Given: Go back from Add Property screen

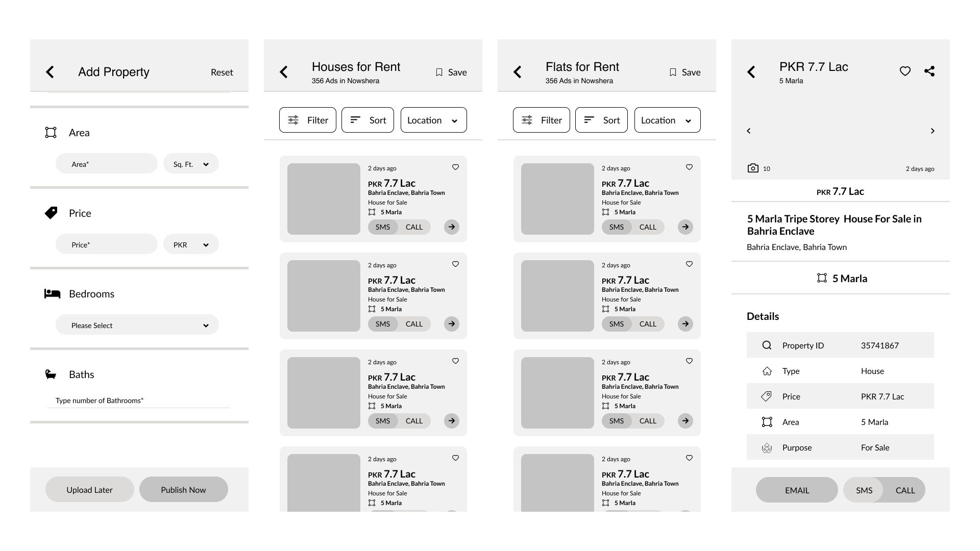Looking at the screenshot, I should coord(50,72).
